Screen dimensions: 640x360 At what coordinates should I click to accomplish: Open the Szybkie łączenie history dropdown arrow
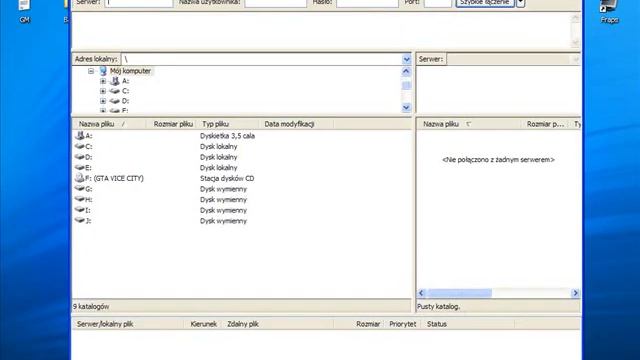tap(520, 3)
